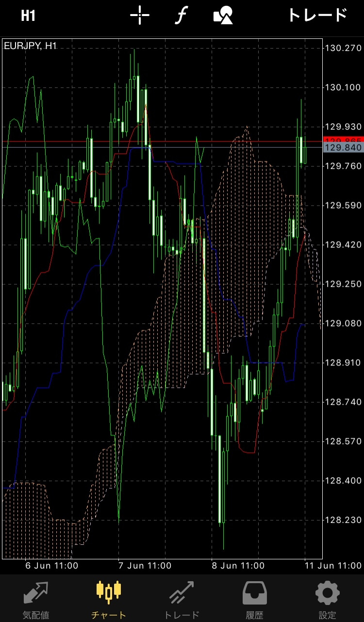Click the 128.910 price axis label
Screen dimensions: 364x622
(x=343, y=363)
